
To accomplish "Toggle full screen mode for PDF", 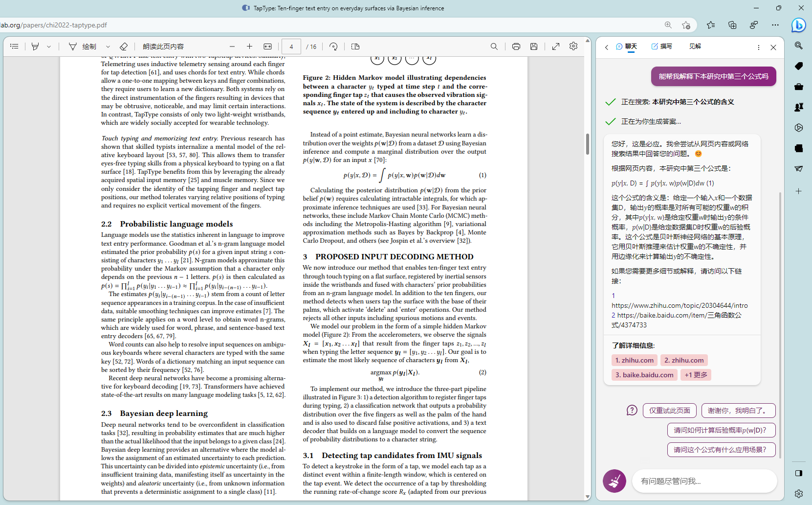I will coord(556,46).
